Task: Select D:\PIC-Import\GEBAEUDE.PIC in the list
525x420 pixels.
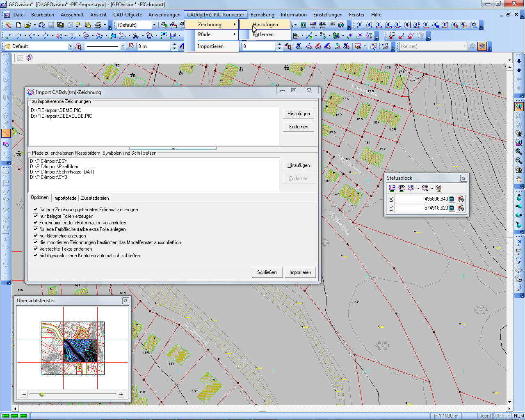Action: (x=62, y=116)
